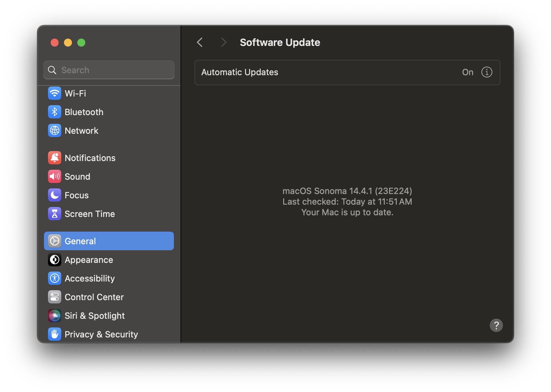Go forward with the right chevron

224,42
